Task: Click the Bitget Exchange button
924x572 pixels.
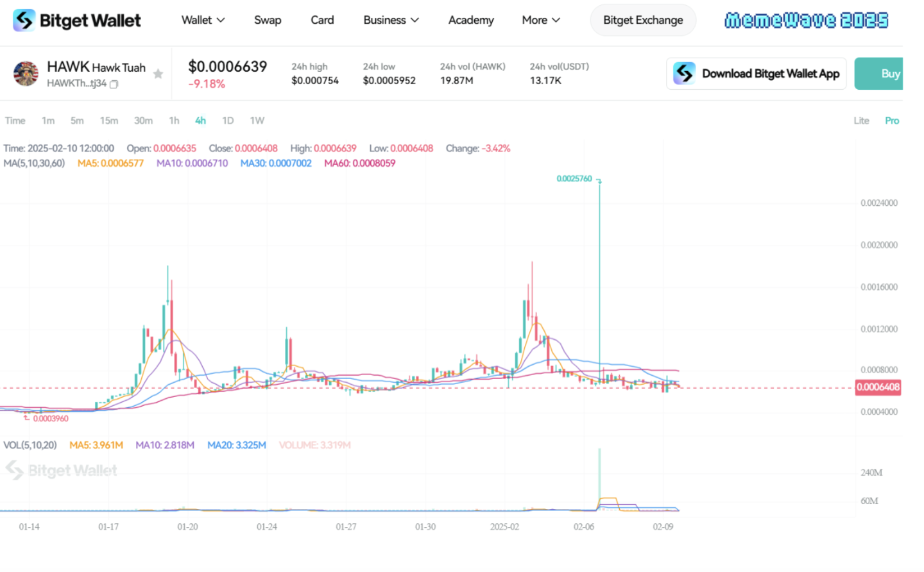Action: click(x=642, y=20)
